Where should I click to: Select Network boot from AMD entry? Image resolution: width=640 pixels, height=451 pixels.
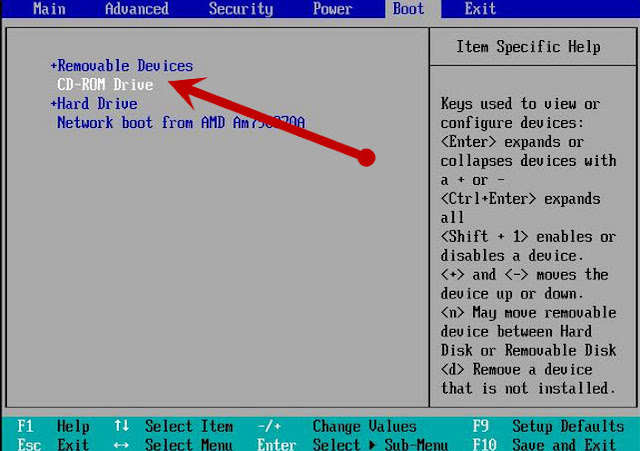click(181, 122)
